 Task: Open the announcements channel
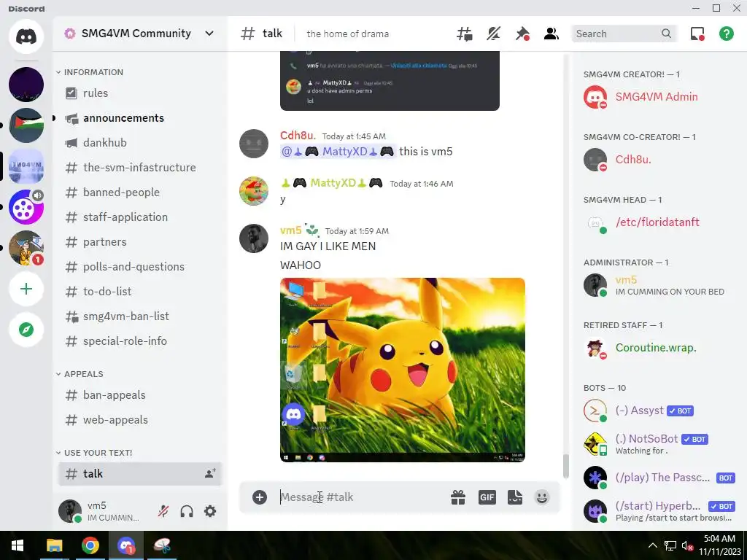139,118
